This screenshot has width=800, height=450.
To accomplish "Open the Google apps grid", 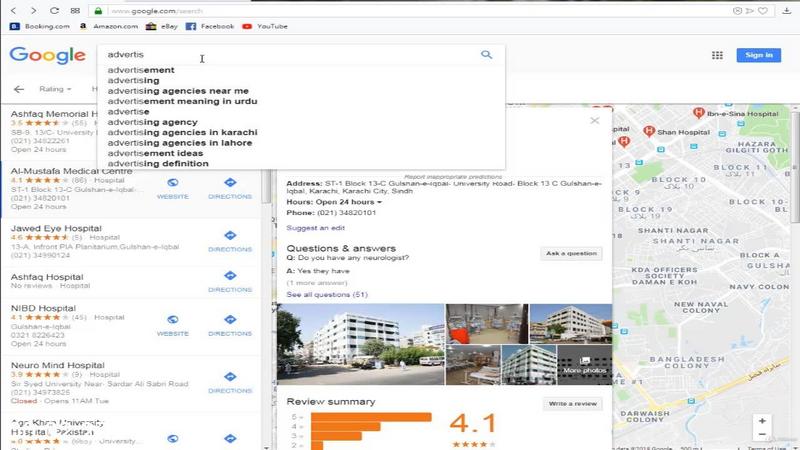I will 717,55.
